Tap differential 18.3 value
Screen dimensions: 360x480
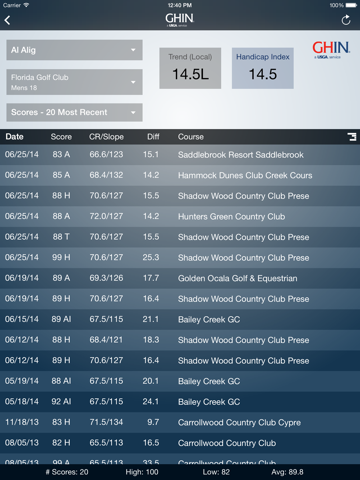click(x=151, y=340)
